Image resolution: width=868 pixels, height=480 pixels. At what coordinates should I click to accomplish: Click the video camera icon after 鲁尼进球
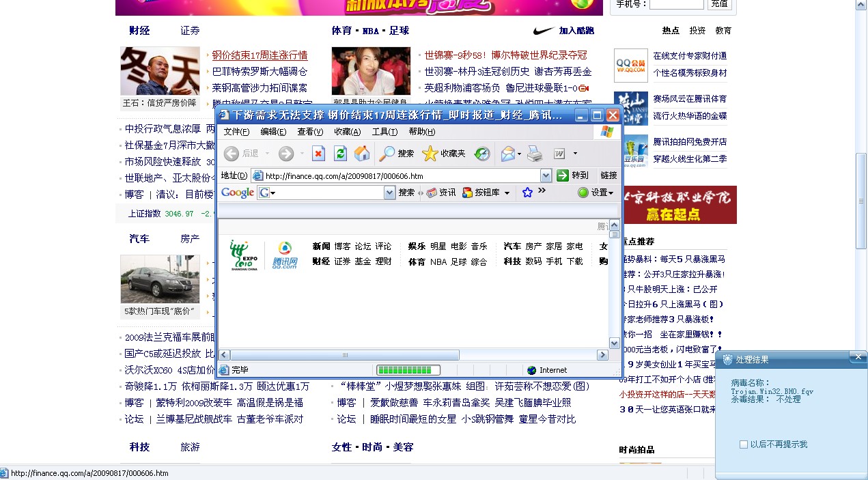tap(583, 88)
